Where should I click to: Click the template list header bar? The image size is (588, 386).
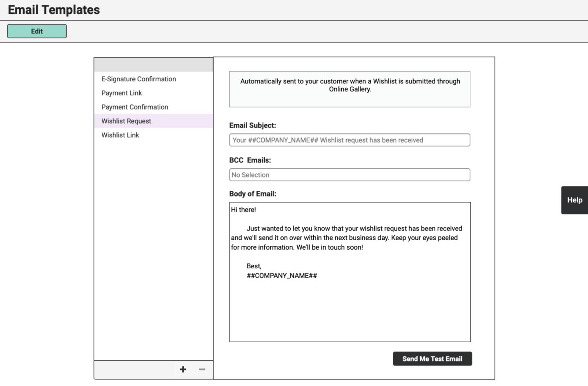tap(154, 64)
